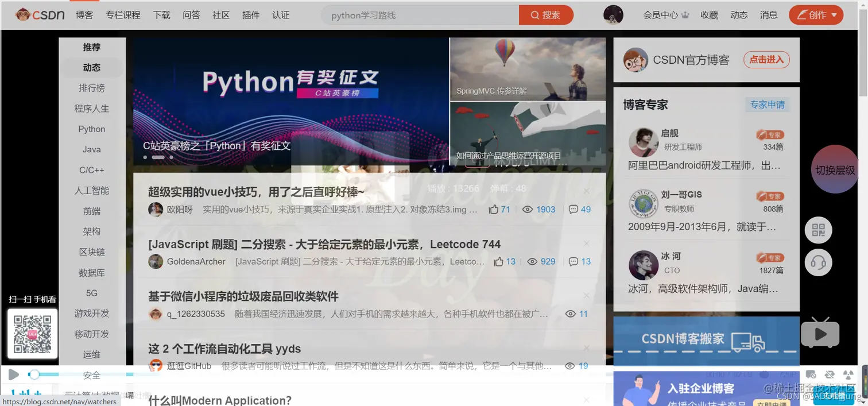Open the SpringMVC 传参详解 thumbnail
Screen dimensions: 868x406
[528, 69]
